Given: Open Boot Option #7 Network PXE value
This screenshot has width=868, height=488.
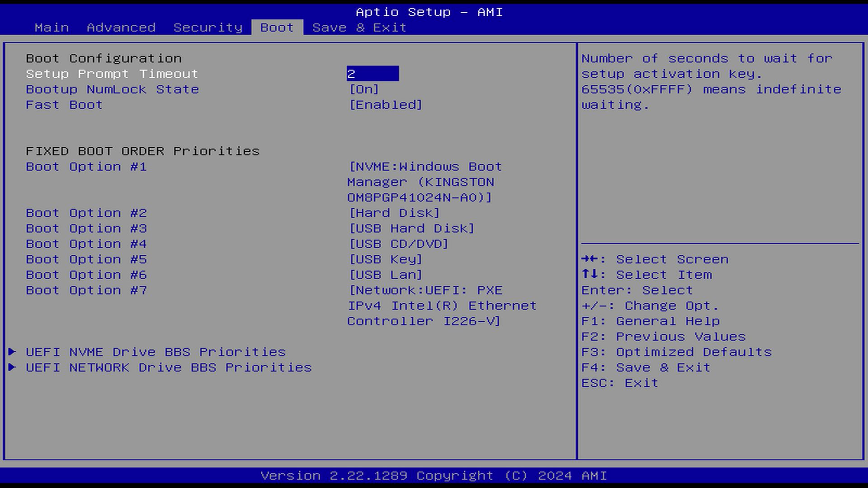Looking at the screenshot, I should pos(441,306).
